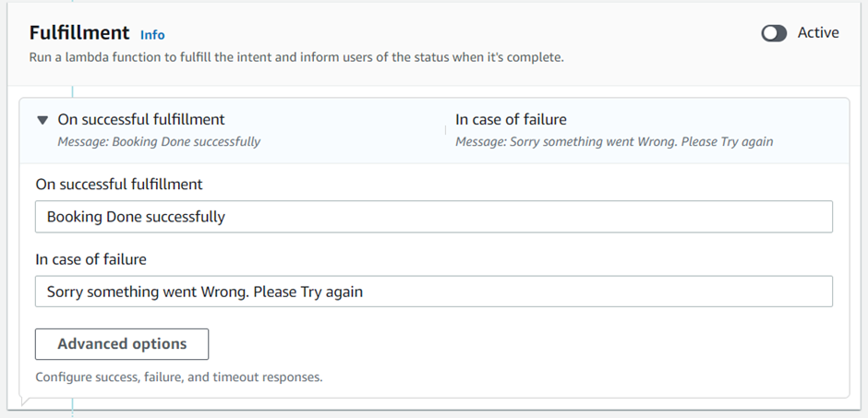
Task: Click the "In case of failure" field label
Action: (x=91, y=259)
